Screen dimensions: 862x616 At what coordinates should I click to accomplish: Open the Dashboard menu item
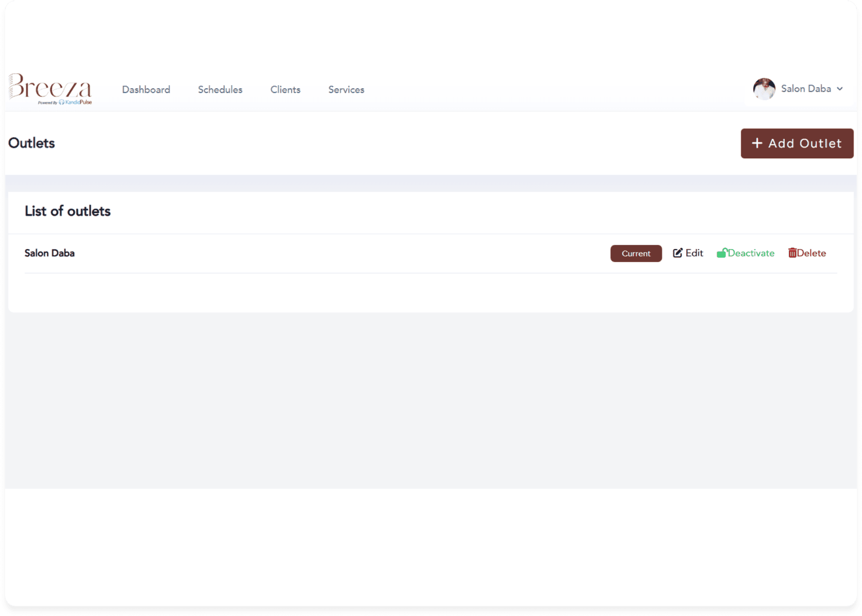coord(146,90)
